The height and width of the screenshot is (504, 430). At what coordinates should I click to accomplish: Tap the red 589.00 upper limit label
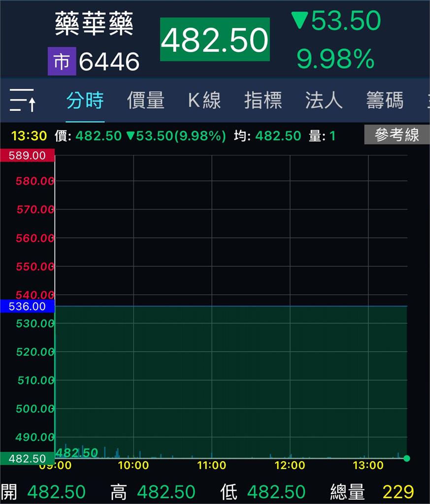point(28,155)
